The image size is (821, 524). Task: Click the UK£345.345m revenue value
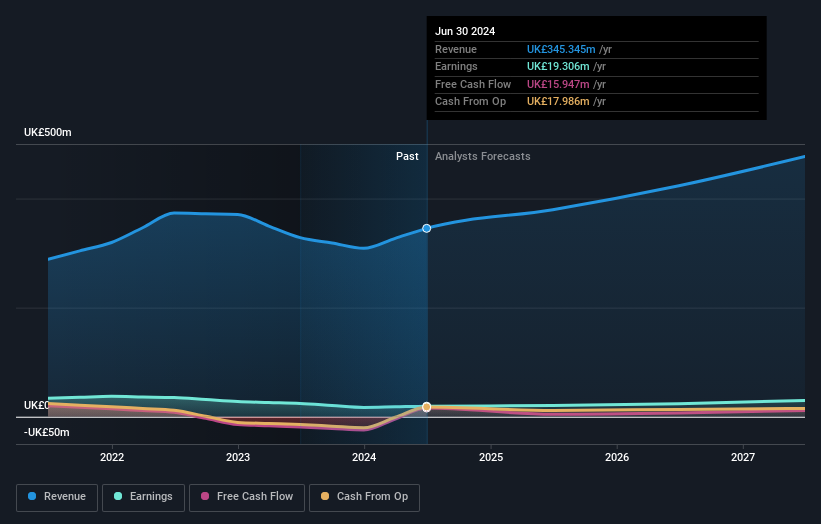(561, 49)
